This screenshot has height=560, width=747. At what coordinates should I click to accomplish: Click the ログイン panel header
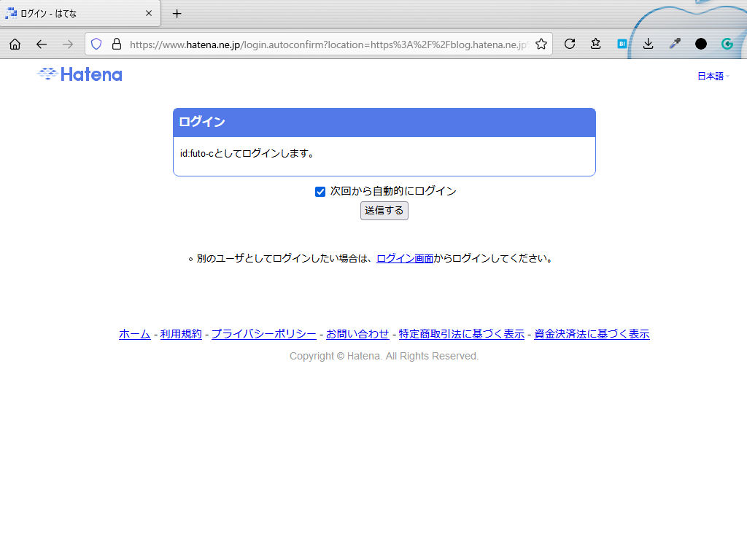[384, 122]
